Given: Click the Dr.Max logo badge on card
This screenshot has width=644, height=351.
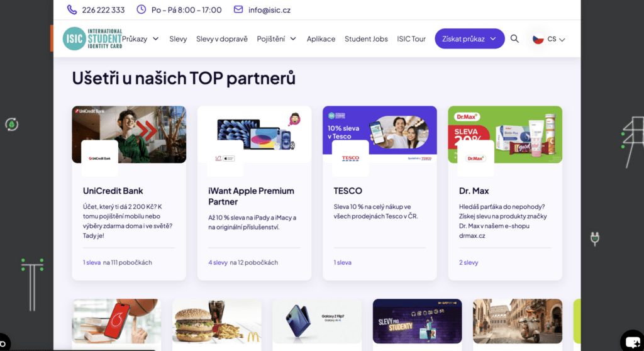Looking at the screenshot, I should tap(475, 159).
